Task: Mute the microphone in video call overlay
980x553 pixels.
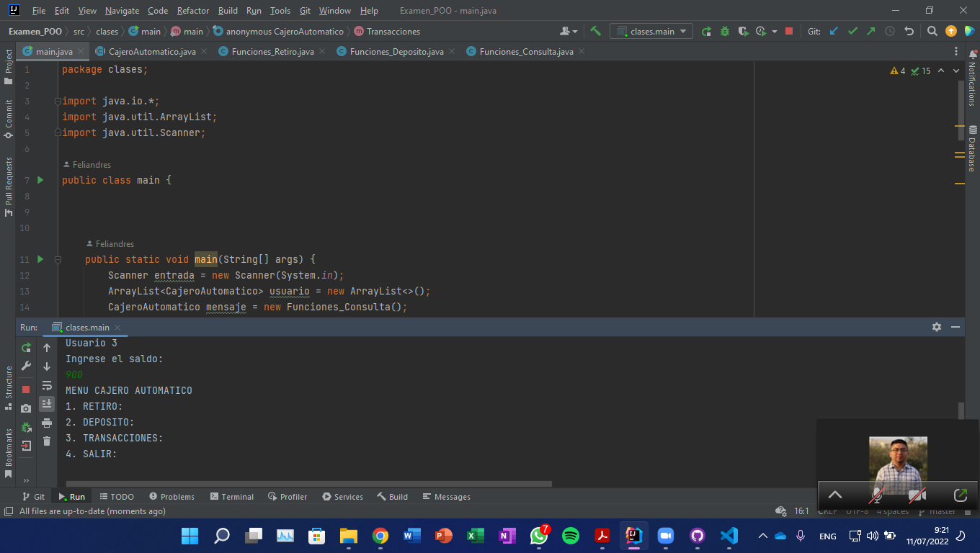Action: tap(877, 495)
